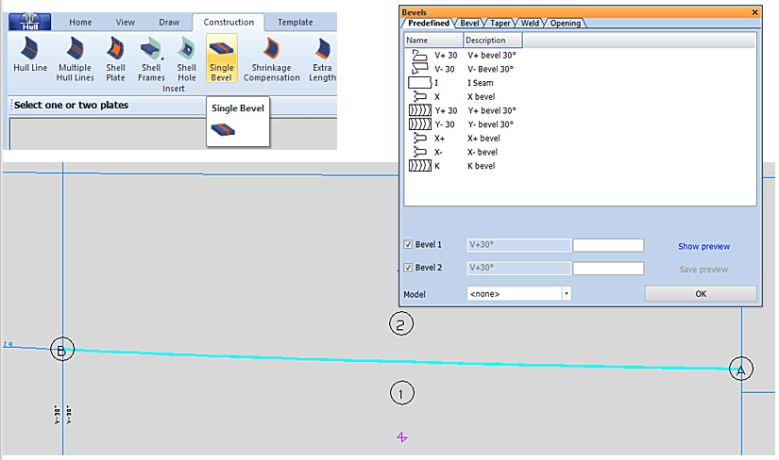Open the Taper tab in Bevels
The height and width of the screenshot is (460, 779).
(500, 23)
